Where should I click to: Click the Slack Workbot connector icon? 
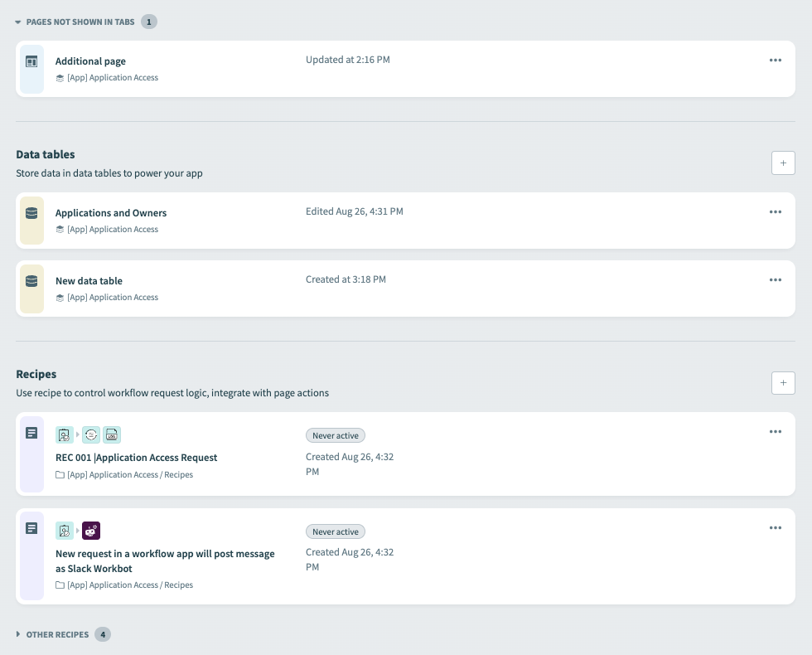tap(91, 531)
